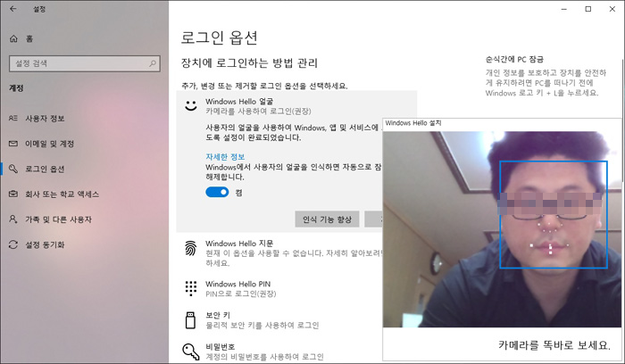Open the 홈 home icon in sidebar
Screen dimensions: 625x364
pos(13,38)
